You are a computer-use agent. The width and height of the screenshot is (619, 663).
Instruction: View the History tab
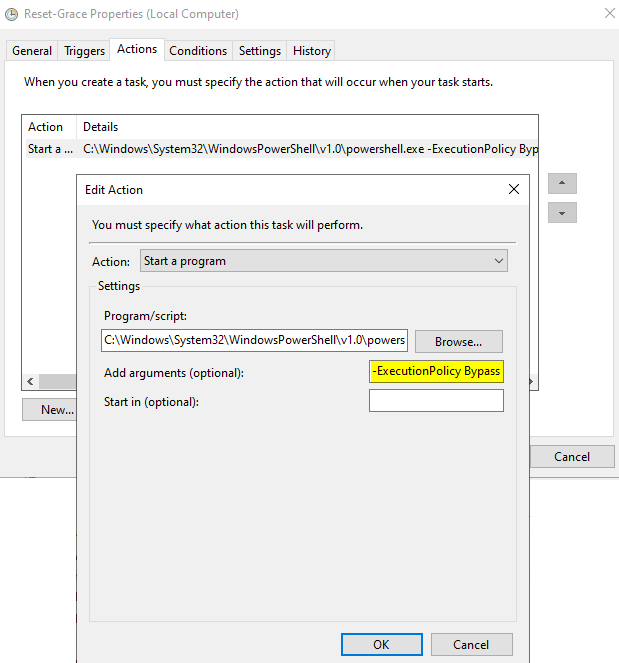tap(312, 51)
